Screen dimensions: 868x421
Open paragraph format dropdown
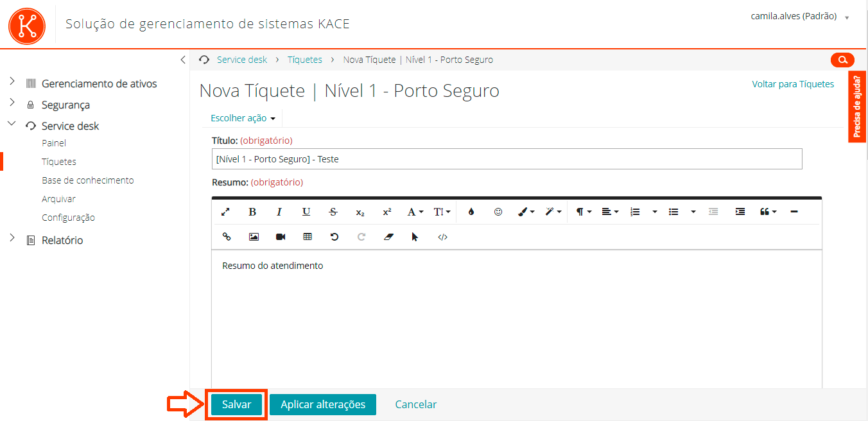[584, 212]
